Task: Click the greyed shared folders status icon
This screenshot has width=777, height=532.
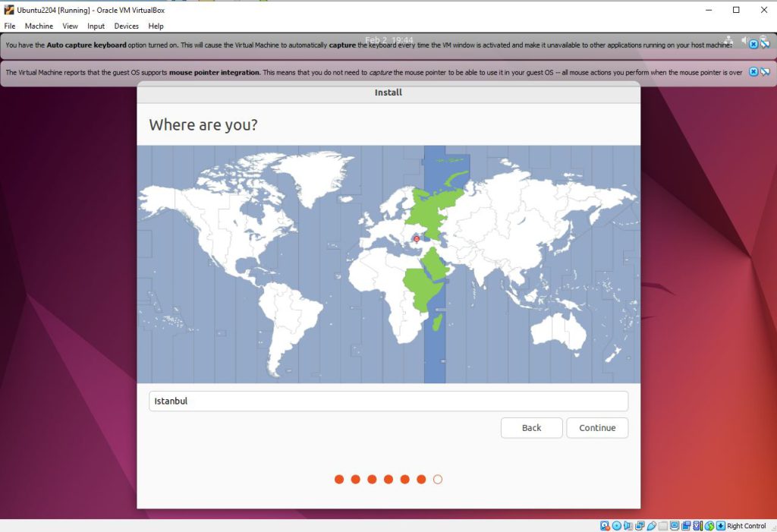Action: point(663,526)
